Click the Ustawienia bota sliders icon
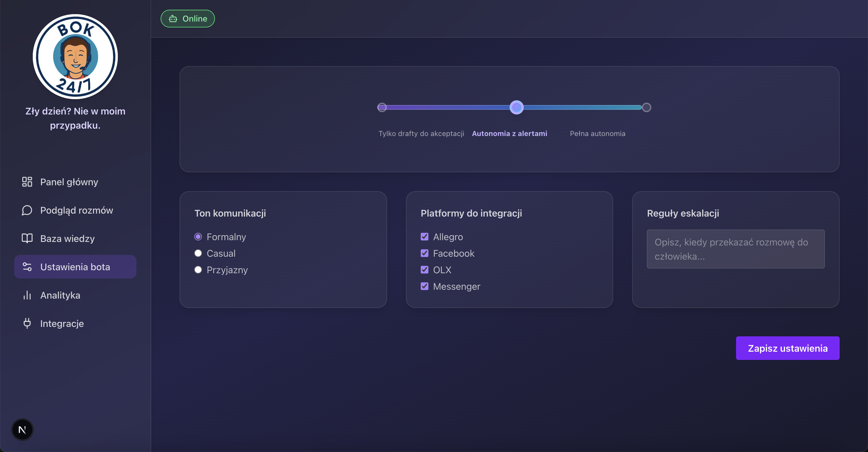The height and width of the screenshot is (452, 868). click(27, 266)
